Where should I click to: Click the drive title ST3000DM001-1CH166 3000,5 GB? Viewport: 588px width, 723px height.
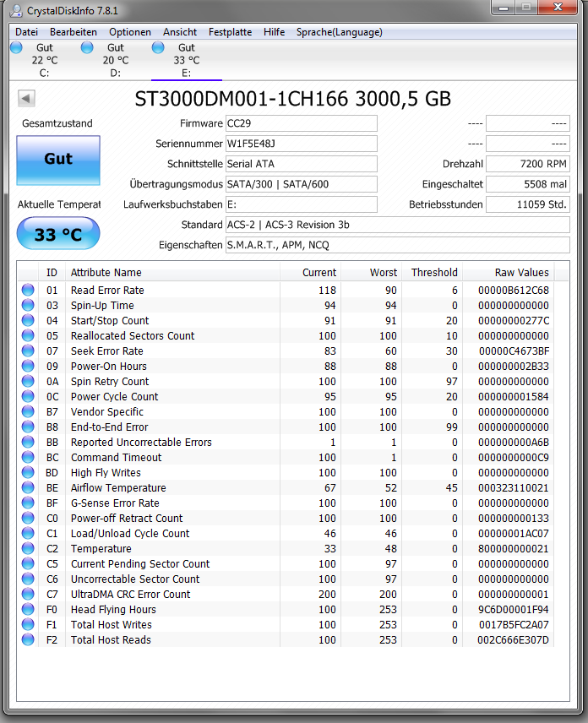293,99
